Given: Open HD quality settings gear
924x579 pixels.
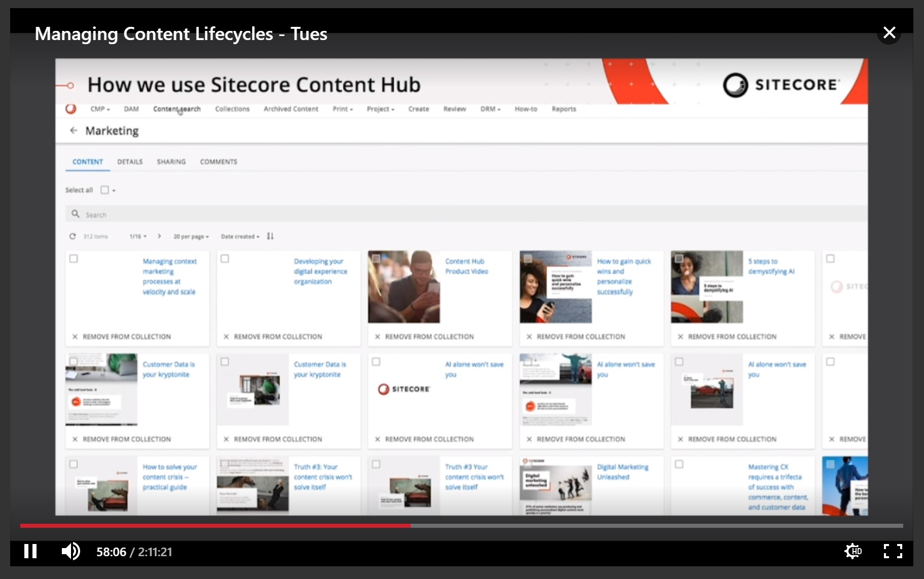Looking at the screenshot, I should click(853, 551).
